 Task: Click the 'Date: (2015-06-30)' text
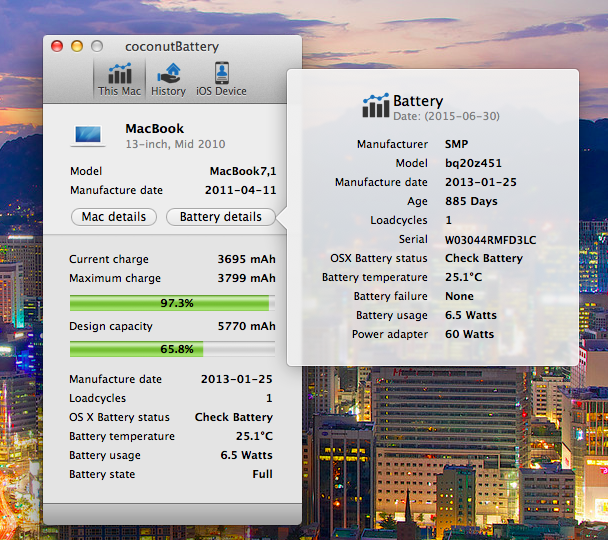[446, 116]
